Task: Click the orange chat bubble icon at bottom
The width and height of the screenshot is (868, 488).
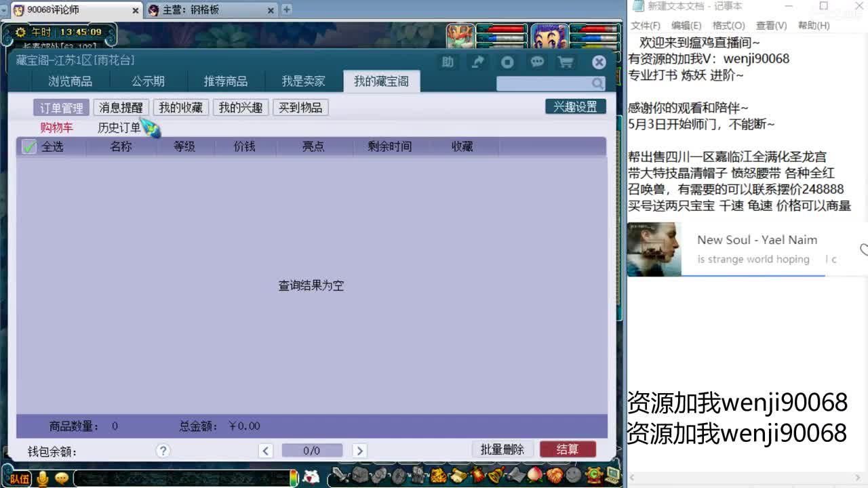Action: click(62, 479)
